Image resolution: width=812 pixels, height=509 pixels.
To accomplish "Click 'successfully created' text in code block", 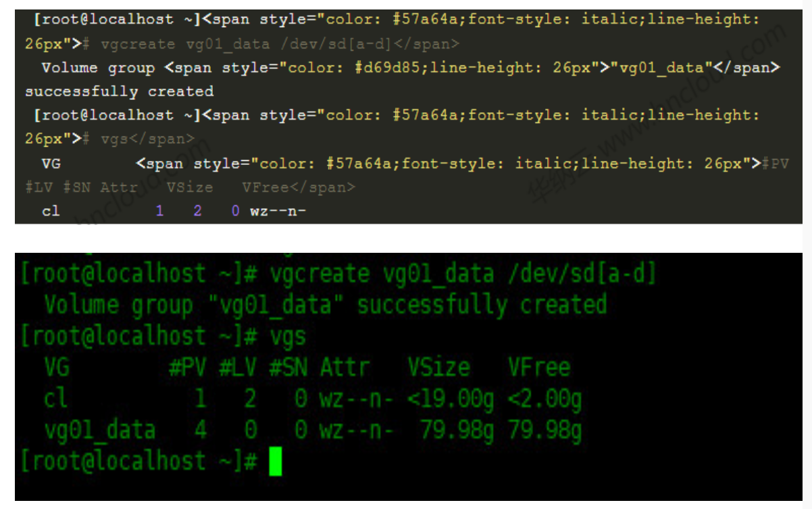I will pos(120,91).
